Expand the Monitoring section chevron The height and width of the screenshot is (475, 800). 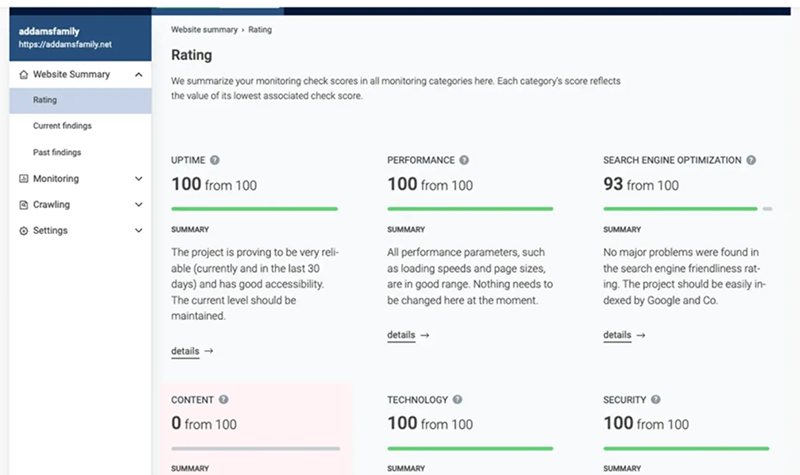point(138,179)
